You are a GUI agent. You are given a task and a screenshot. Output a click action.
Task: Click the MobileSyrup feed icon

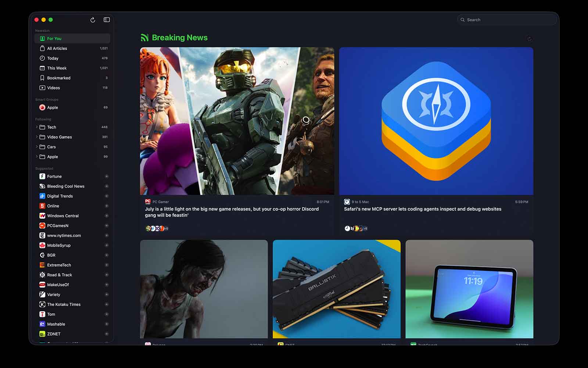coord(42,245)
